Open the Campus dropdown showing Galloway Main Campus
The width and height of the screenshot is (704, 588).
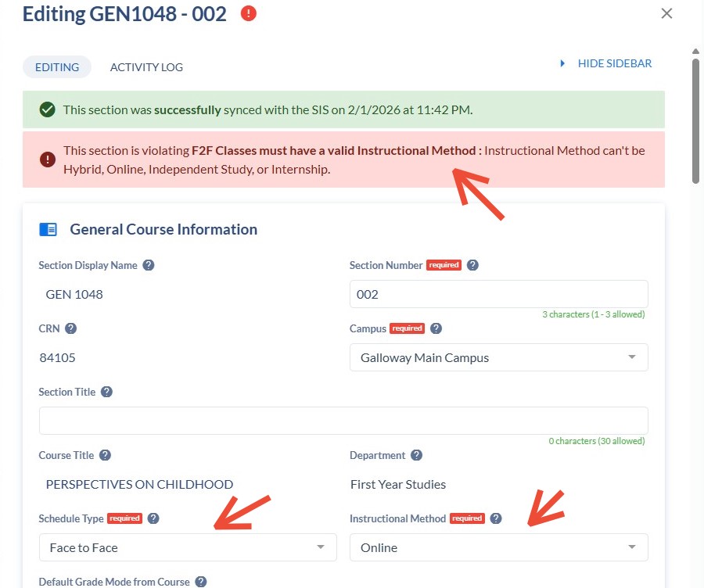[498, 357]
